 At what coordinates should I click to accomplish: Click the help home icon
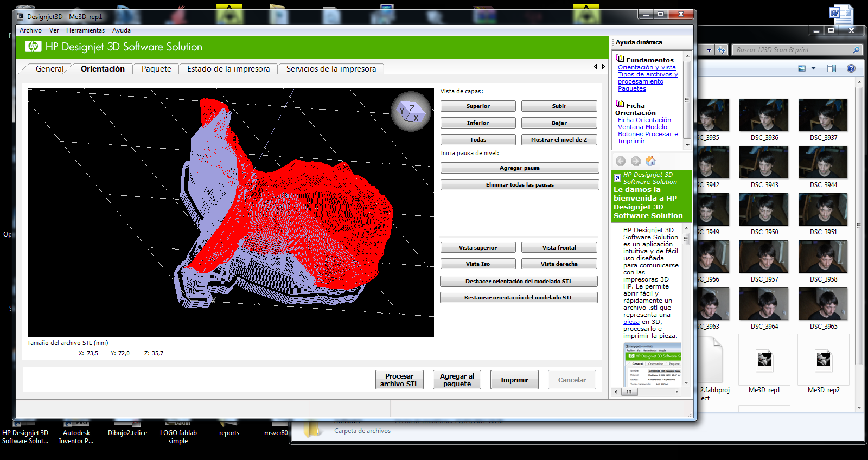[651, 161]
